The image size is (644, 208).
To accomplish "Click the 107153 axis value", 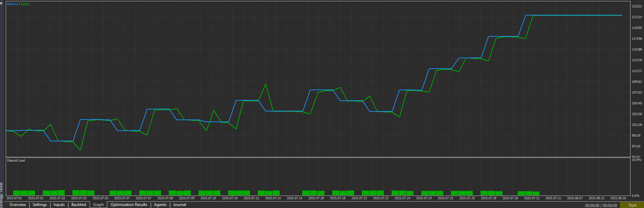I will [637, 93].
